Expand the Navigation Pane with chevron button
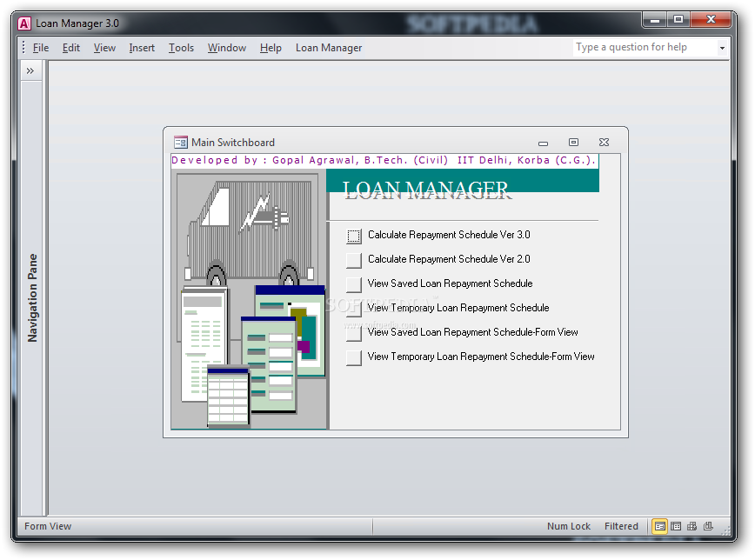The width and height of the screenshot is (755, 560). pyautogui.click(x=30, y=71)
